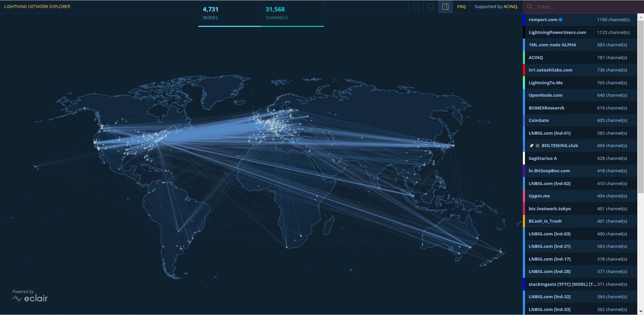Switch to full-map layout without panels

click(x=416, y=7)
